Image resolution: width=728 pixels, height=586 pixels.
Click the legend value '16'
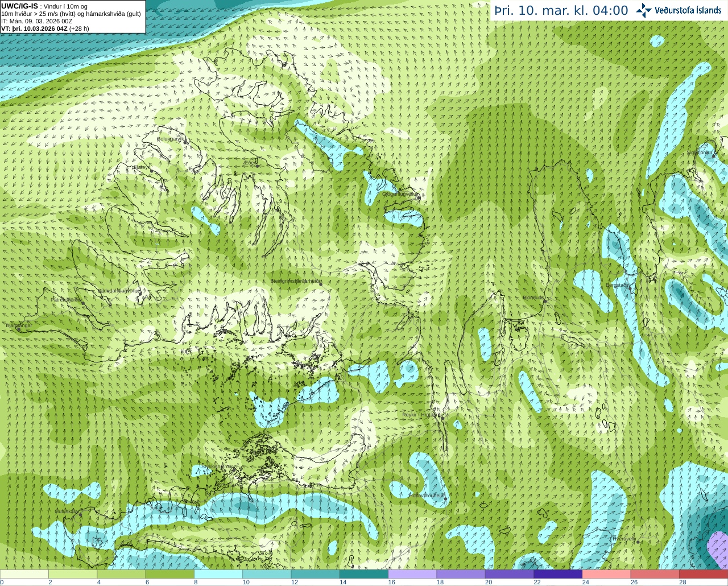tap(392, 582)
